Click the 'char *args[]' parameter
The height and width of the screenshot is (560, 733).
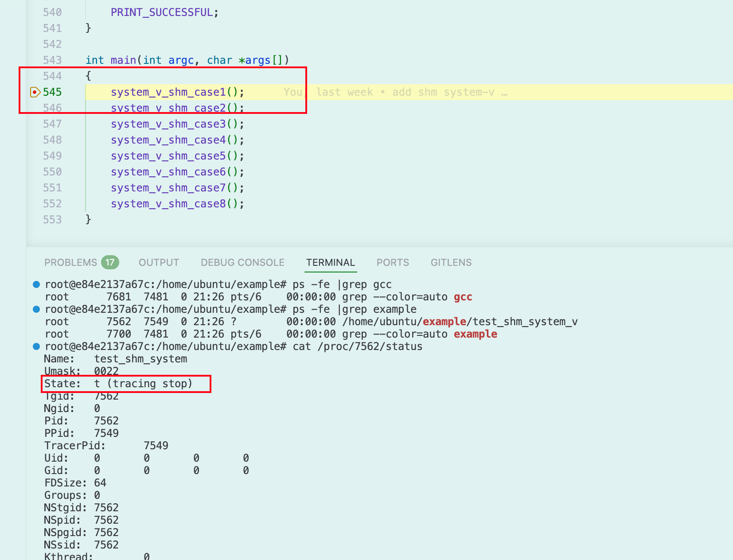[245, 60]
